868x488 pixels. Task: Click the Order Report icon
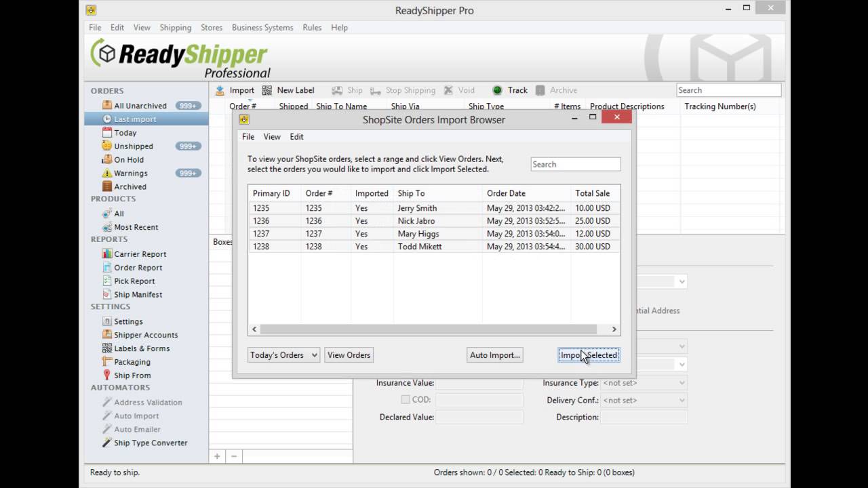107,268
